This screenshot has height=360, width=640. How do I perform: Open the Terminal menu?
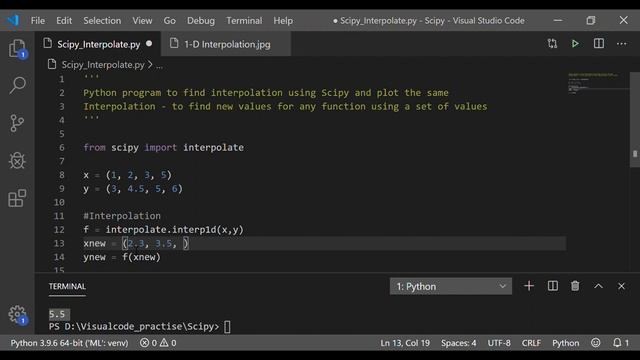[x=244, y=20]
